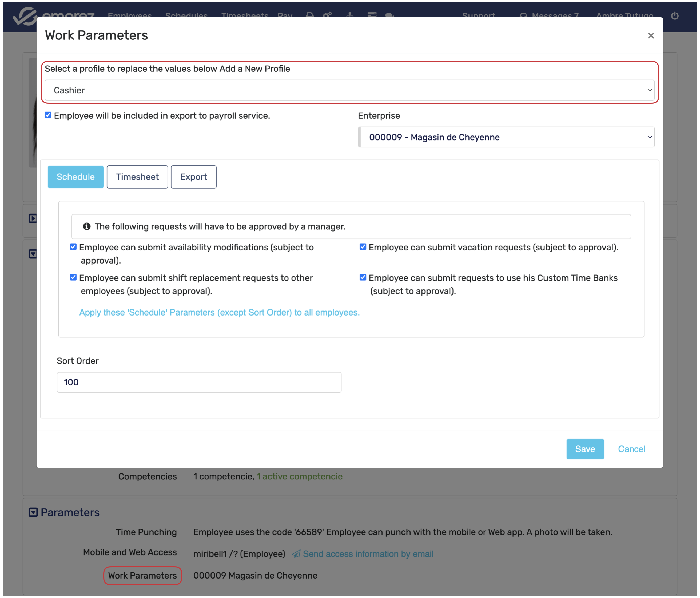The image size is (700, 598).
Task: Uncheck payroll service export checkbox
Action: [x=48, y=115]
